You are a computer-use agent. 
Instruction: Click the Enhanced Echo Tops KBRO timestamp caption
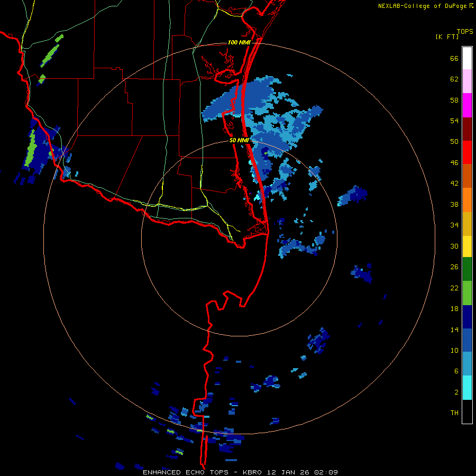point(240,472)
